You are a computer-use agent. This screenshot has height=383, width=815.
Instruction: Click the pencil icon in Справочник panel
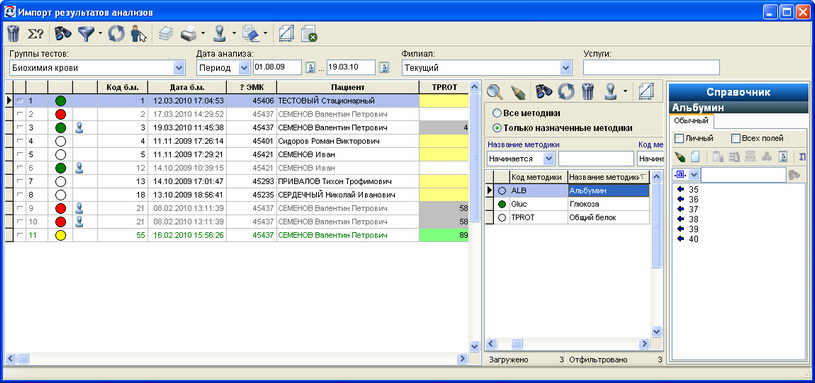679,156
